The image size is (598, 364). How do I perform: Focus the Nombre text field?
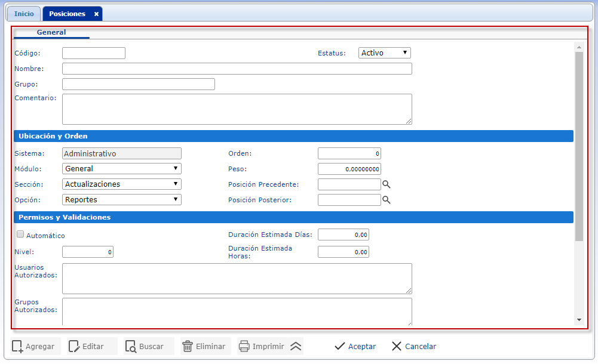pyautogui.click(x=237, y=69)
